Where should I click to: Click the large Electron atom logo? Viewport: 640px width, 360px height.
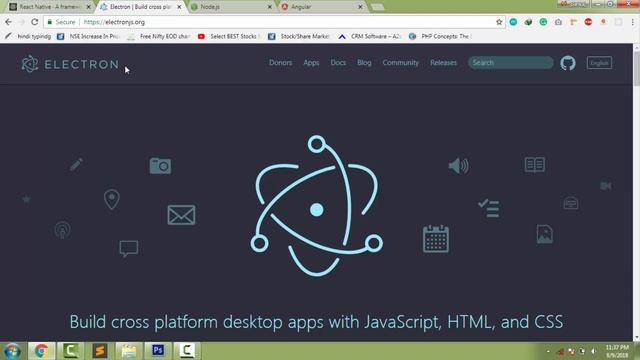click(316, 206)
